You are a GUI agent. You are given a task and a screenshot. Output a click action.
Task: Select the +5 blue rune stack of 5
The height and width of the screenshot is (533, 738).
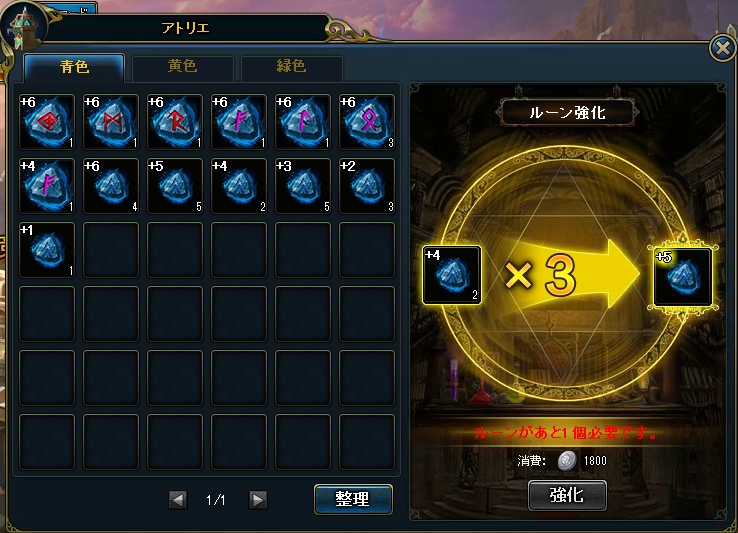[x=175, y=186]
